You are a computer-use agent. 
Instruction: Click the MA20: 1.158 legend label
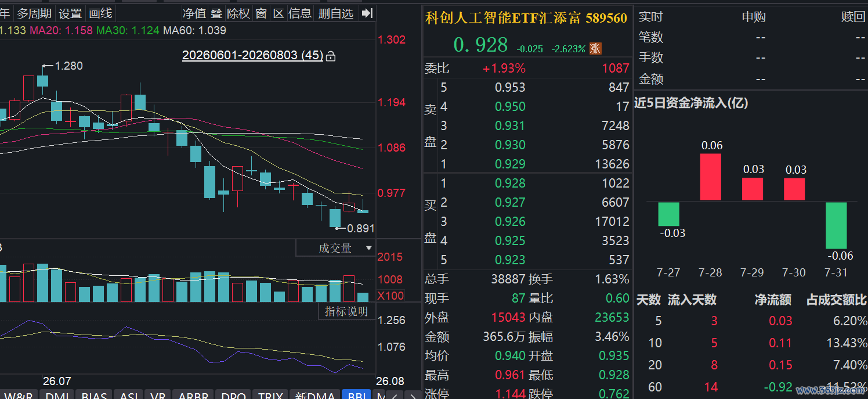(61, 30)
